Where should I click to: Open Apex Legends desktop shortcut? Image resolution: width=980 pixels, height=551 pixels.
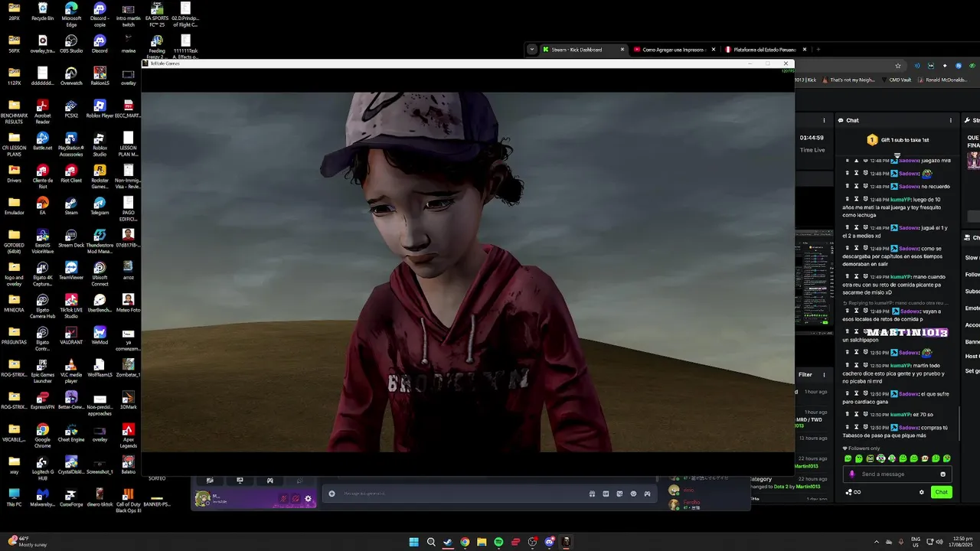click(128, 435)
